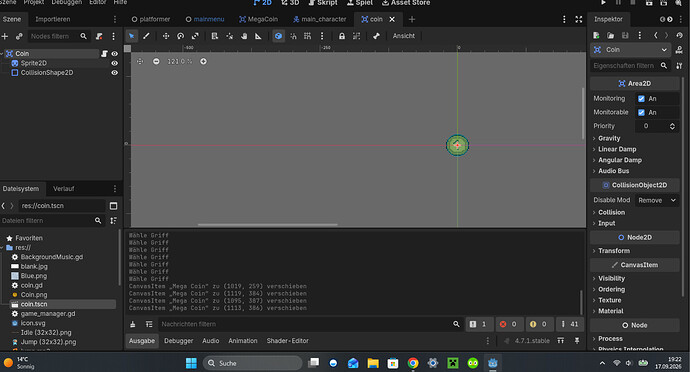Attach a script to selected node

pos(99,36)
